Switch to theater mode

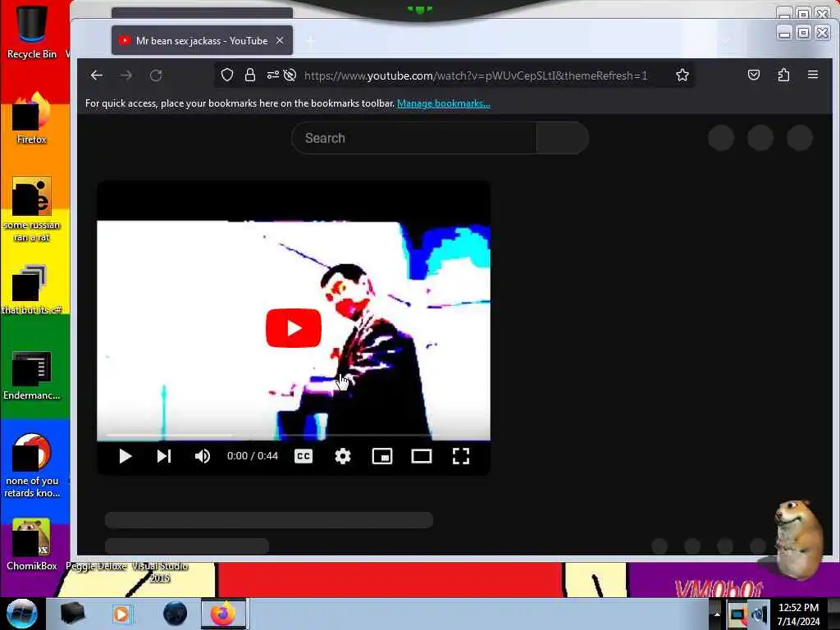[422, 456]
